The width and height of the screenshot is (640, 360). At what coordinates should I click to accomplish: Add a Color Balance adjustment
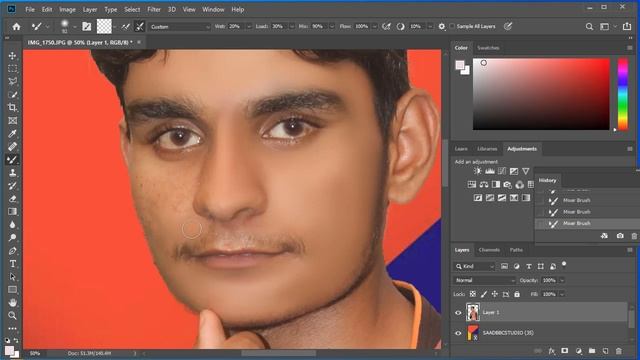tap(484, 184)
